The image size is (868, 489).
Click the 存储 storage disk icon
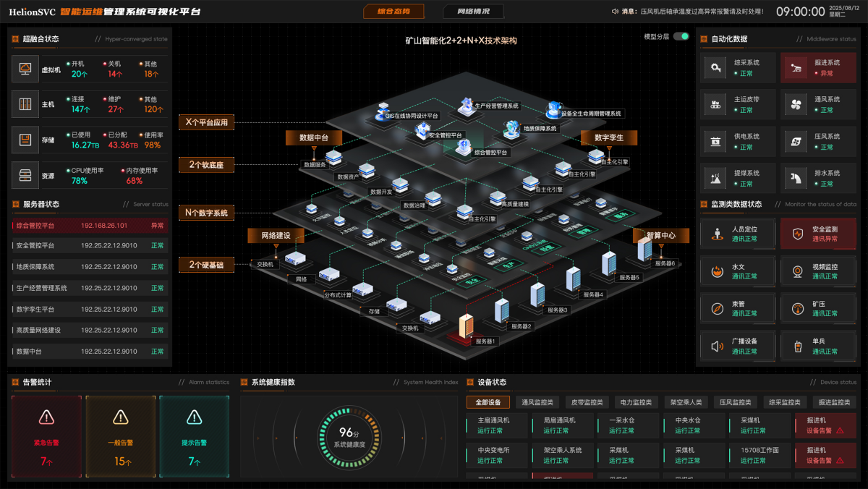[25, 140]
